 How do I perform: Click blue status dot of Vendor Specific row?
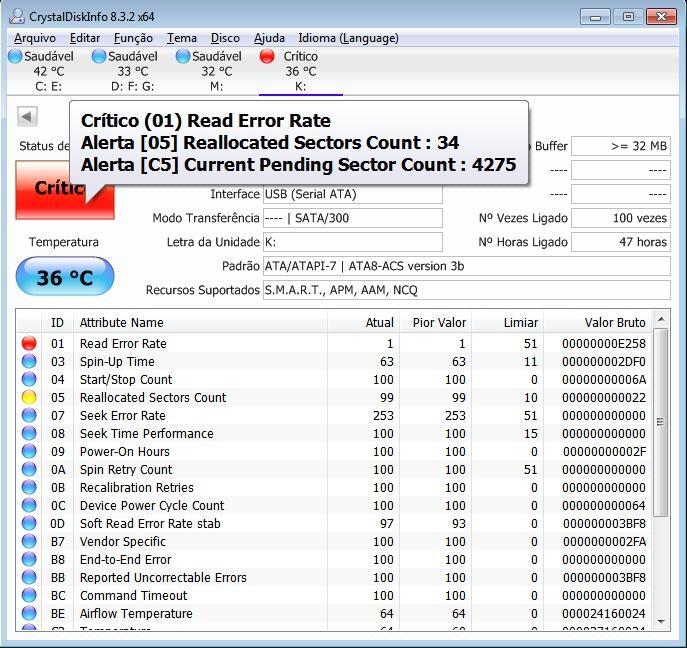click(29, 541)
